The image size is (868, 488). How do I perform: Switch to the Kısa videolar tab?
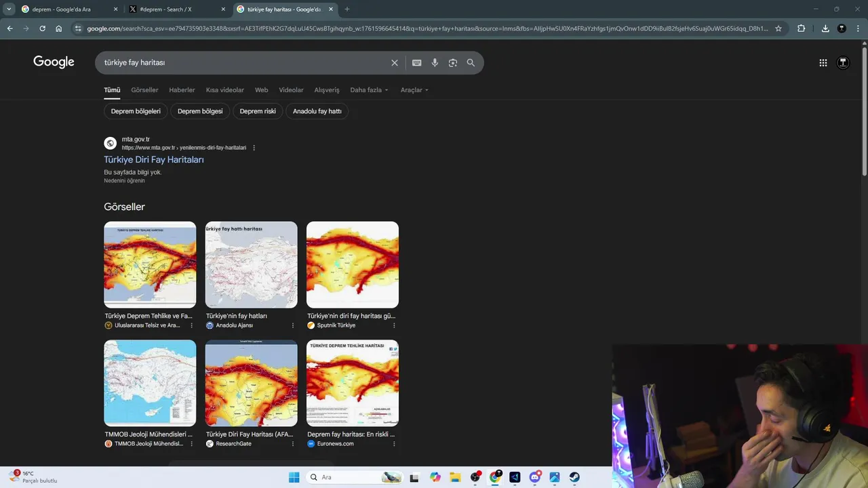point(225,90)
